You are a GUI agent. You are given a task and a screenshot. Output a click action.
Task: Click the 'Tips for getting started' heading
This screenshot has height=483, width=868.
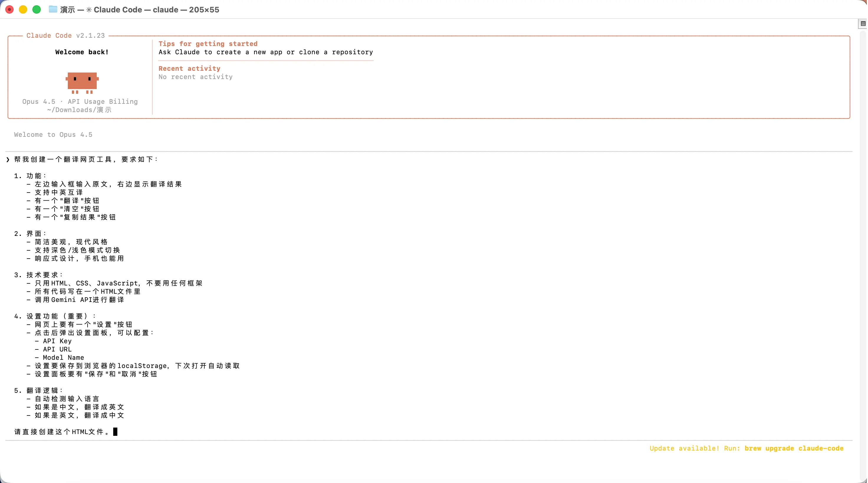[x=208, y=44]
